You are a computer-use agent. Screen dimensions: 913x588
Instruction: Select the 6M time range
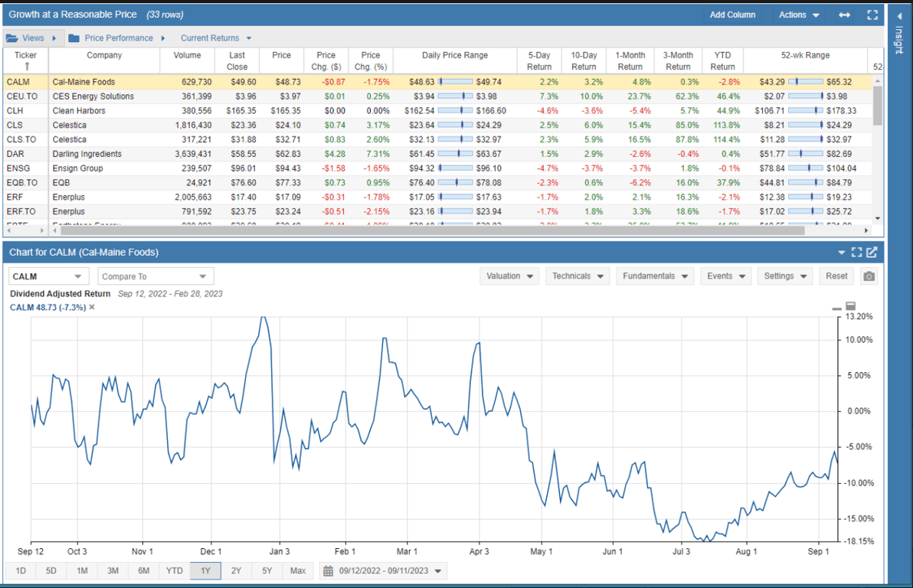coord(144,571)
